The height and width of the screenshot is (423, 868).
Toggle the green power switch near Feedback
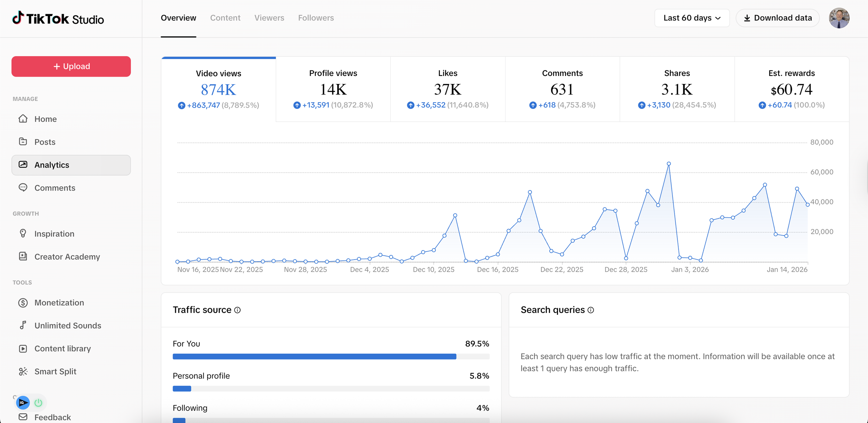38,403
